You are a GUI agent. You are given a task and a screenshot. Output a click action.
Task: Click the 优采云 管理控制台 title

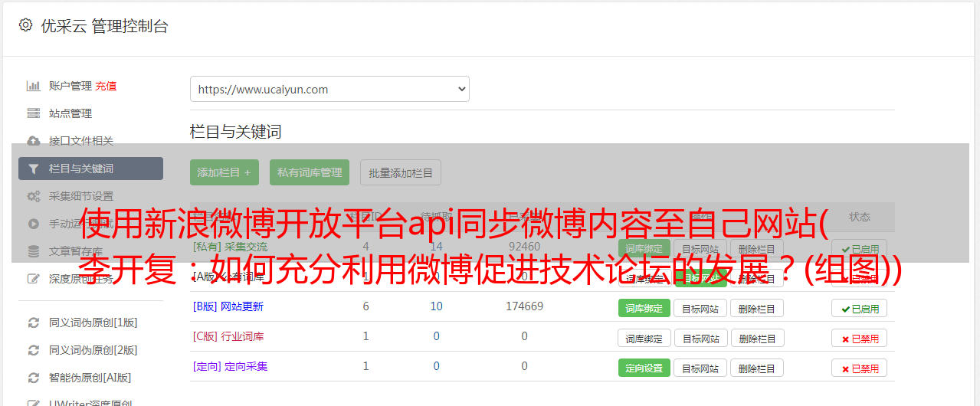(x=104, y=26)
